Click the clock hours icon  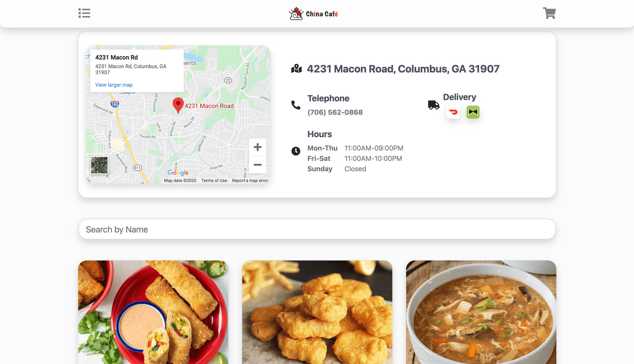tap(296, 151)
